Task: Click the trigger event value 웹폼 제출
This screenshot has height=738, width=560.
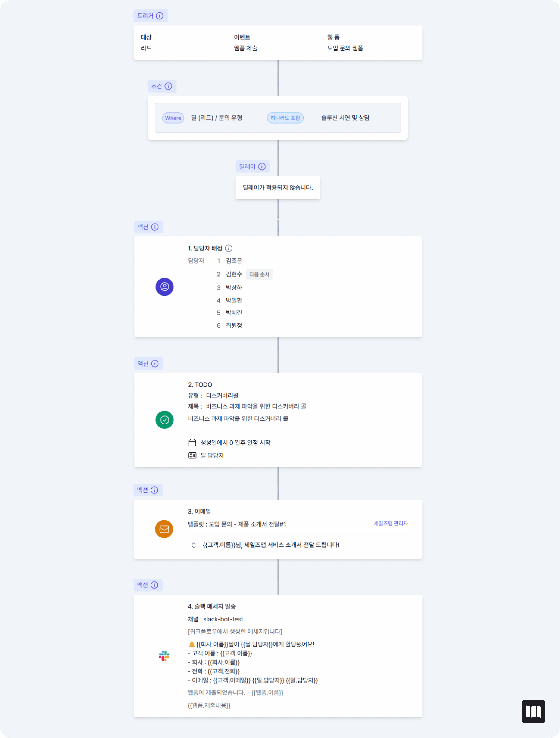Action: [246, 48]
